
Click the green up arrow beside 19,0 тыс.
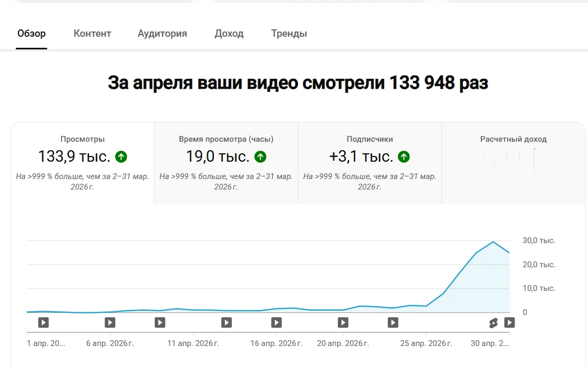point(260,156)
